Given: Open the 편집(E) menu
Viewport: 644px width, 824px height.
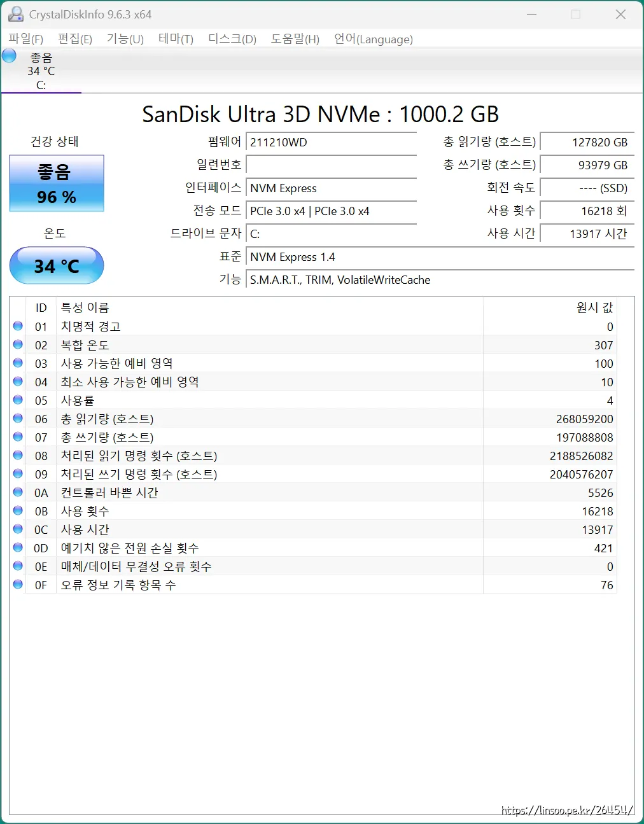Looking at the screenshot, I should tap(75, 39).
